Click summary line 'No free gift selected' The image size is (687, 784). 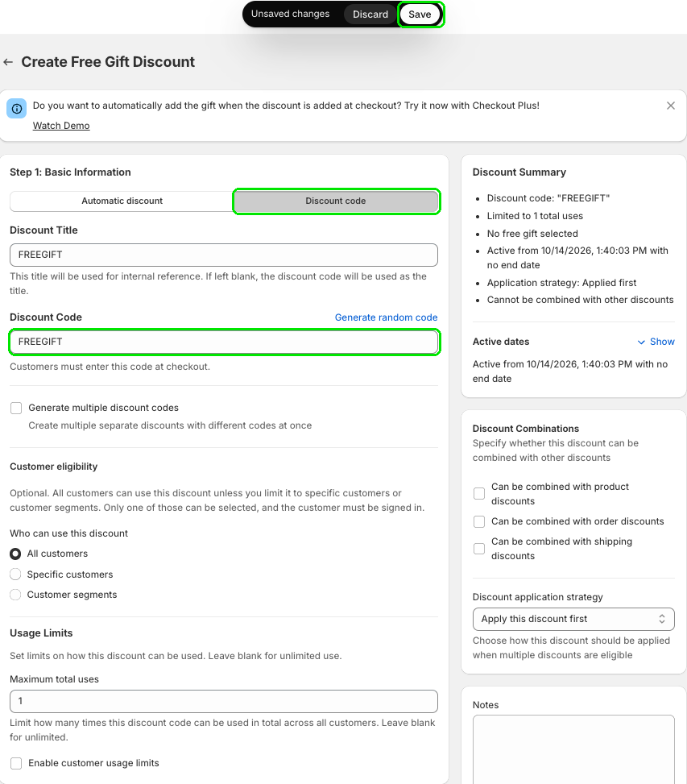click(532, 234)
